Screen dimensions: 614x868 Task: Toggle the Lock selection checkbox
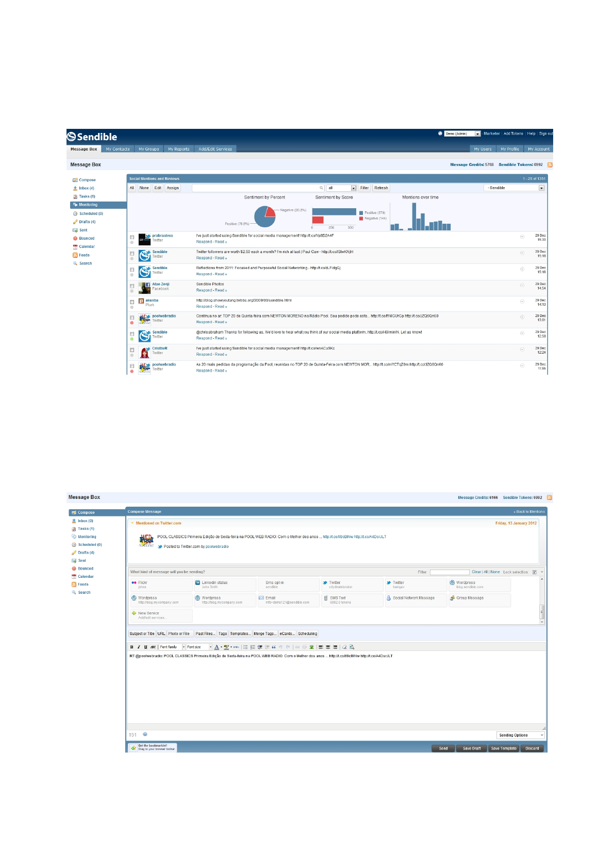click(x=535, y=572)
